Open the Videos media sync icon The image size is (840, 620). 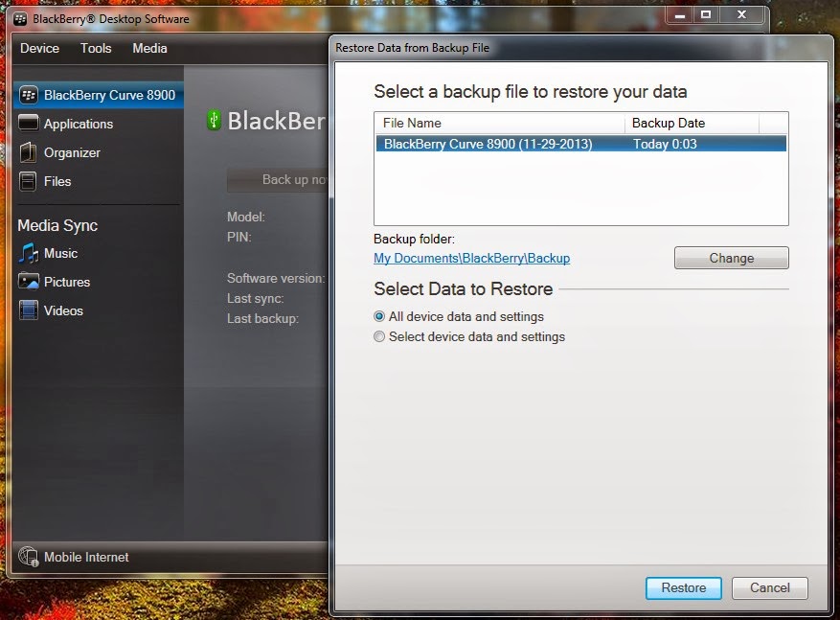coord(29,310)
